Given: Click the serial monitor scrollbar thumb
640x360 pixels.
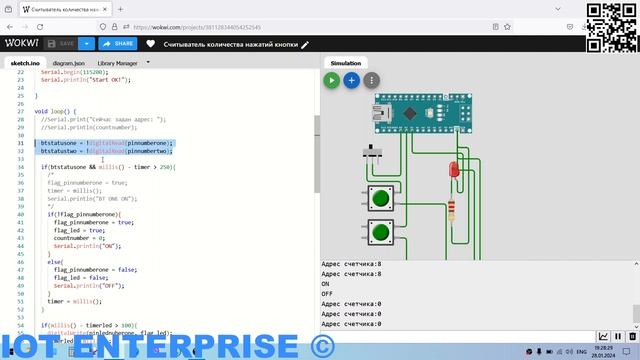Looking at the screenshot, I should (636, 313).
